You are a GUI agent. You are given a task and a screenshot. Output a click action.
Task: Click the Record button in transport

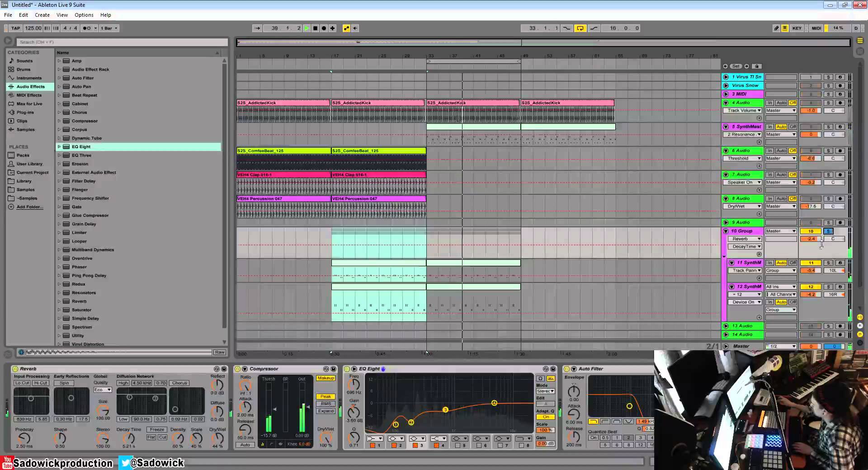[324, 28]
